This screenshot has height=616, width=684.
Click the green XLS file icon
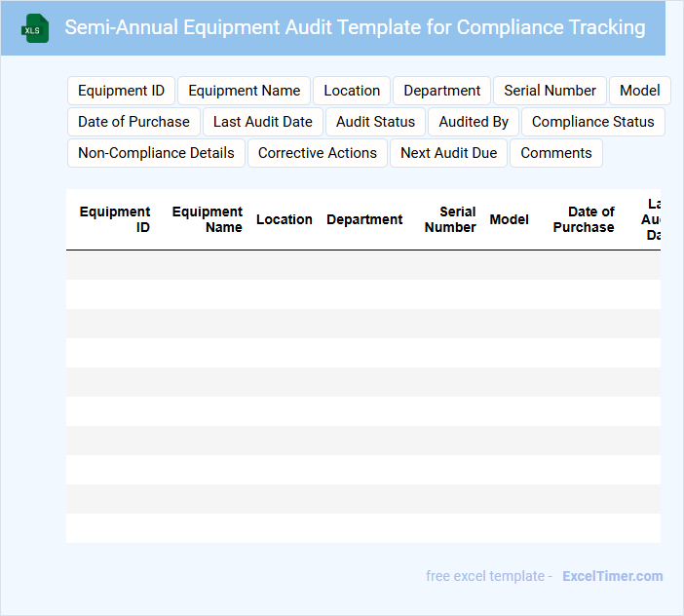(x=35, y=28)
